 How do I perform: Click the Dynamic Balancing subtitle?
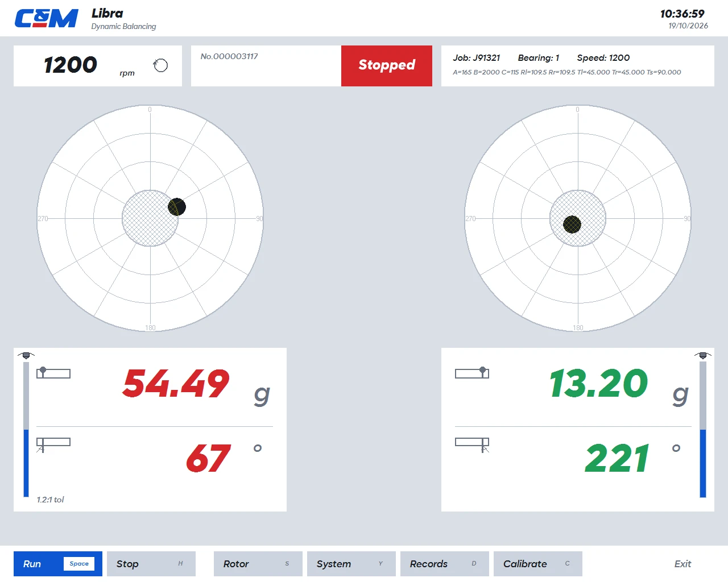(x=123, y=26)
